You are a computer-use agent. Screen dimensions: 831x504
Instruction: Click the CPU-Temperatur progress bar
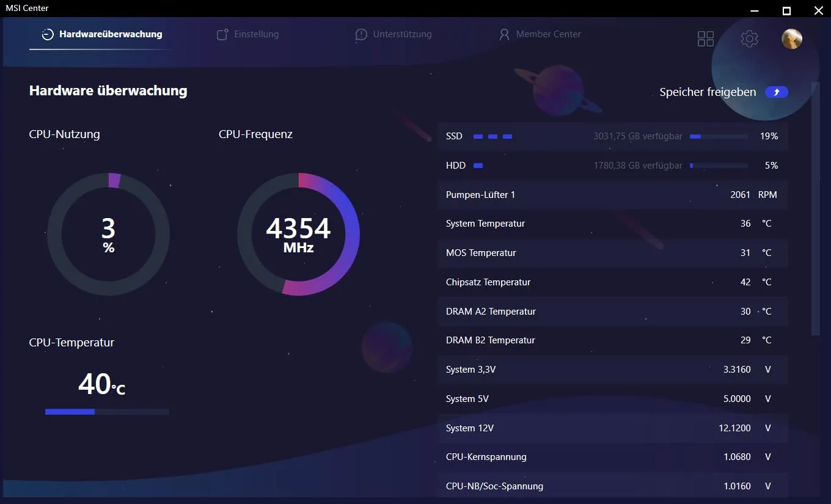point(107,412)
